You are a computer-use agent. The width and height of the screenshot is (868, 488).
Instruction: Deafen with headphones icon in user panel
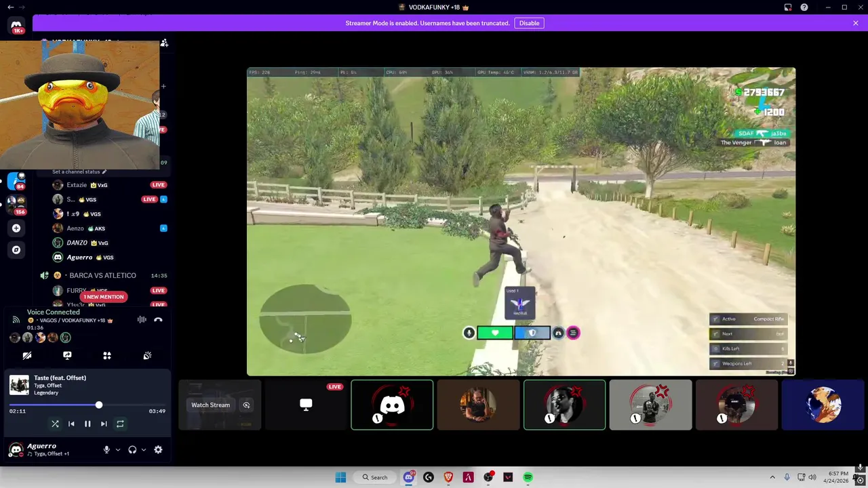coord(132,449)
